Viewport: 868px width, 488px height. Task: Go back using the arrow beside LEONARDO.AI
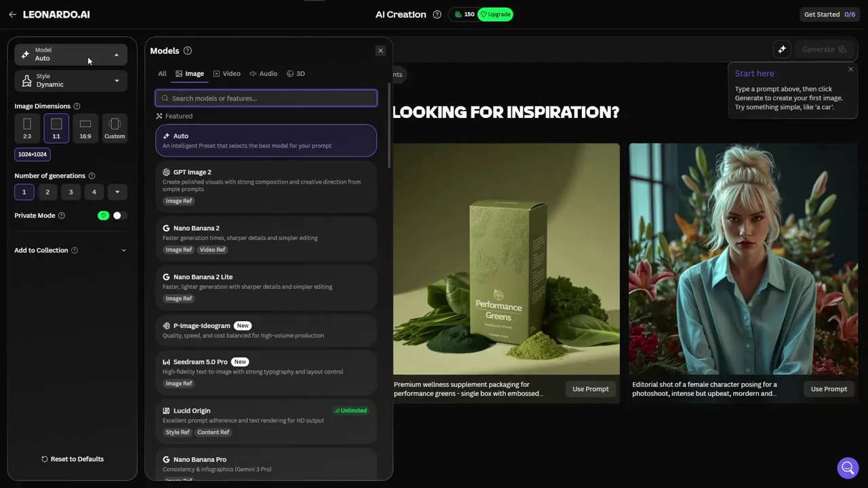pos(12,14)
